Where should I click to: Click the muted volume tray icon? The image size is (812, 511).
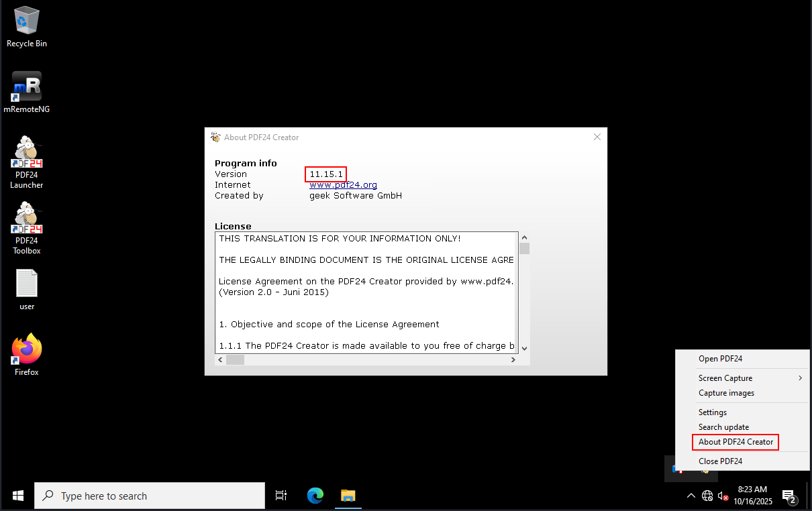723,496
